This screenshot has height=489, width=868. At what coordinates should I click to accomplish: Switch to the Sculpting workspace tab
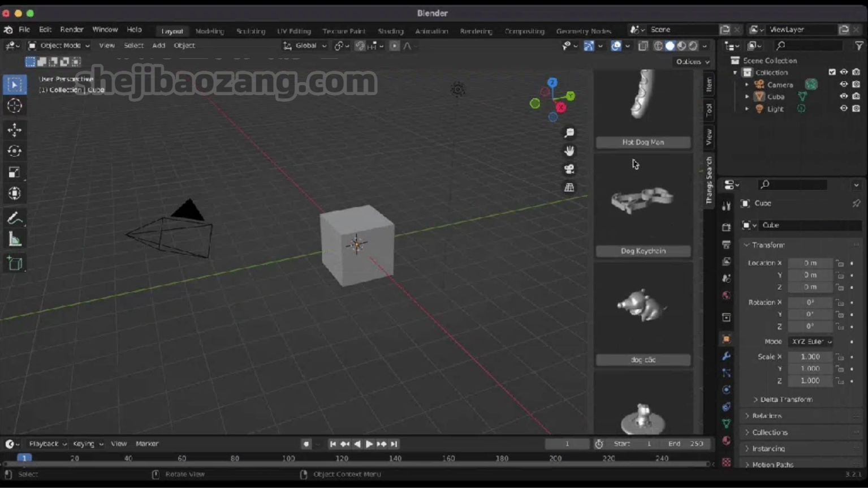pos(251,31)
